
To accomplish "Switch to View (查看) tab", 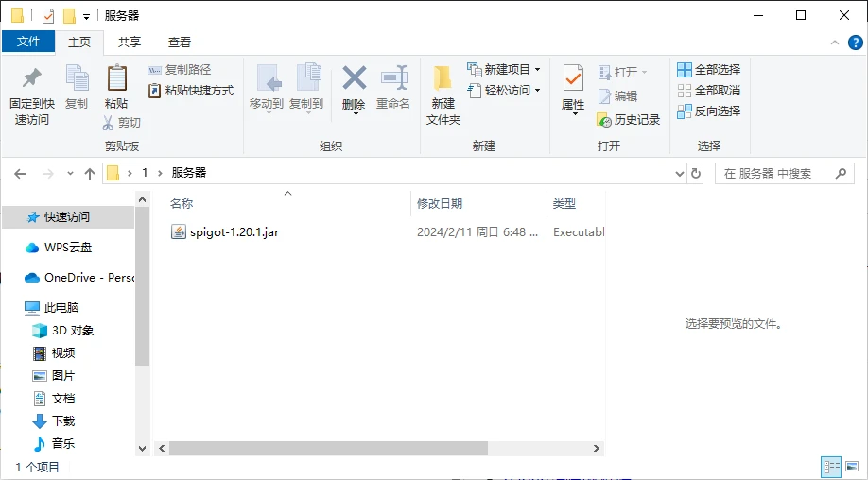I will [x=180, y=42].
